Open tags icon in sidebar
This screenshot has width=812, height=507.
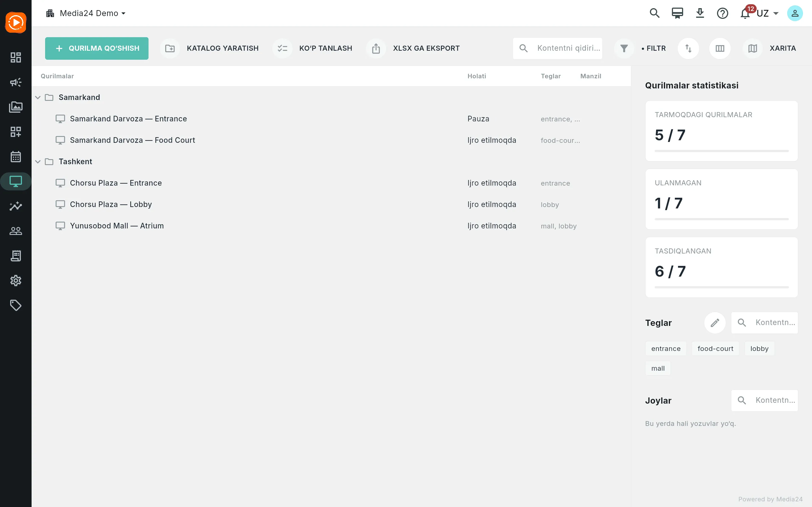tap(16, 305)
